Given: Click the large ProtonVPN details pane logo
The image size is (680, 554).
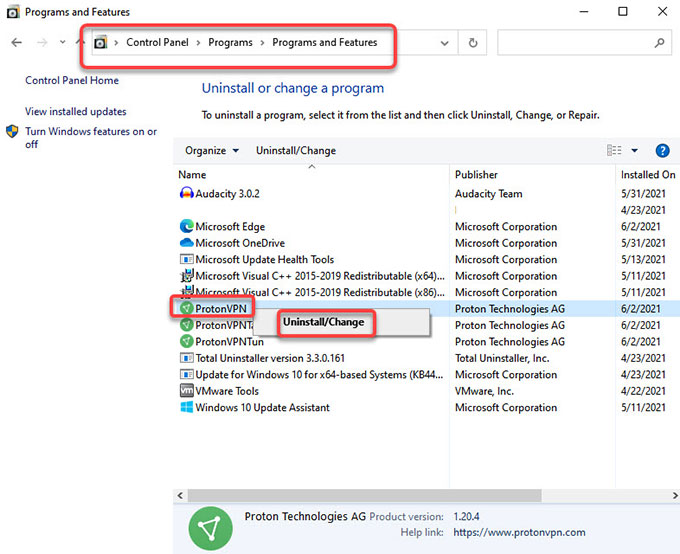Looking at the screenshot, I should pyautogui.click(x=211, y=528).
